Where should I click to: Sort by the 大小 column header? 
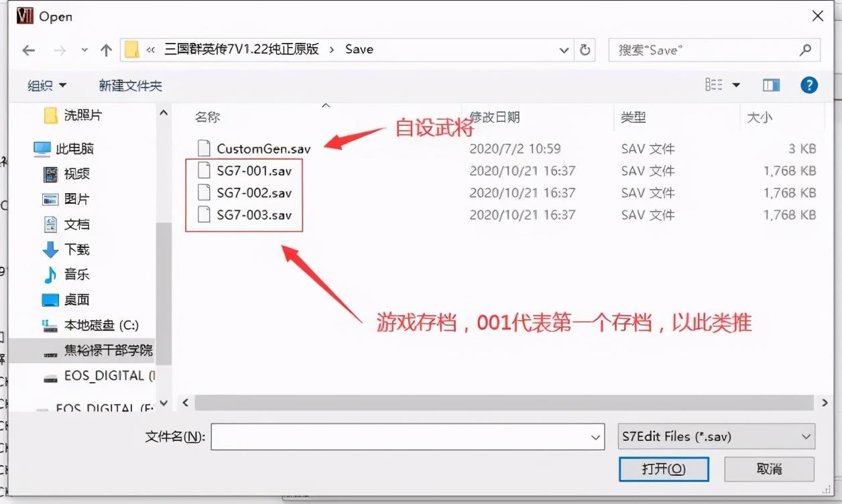click(760, 117)
